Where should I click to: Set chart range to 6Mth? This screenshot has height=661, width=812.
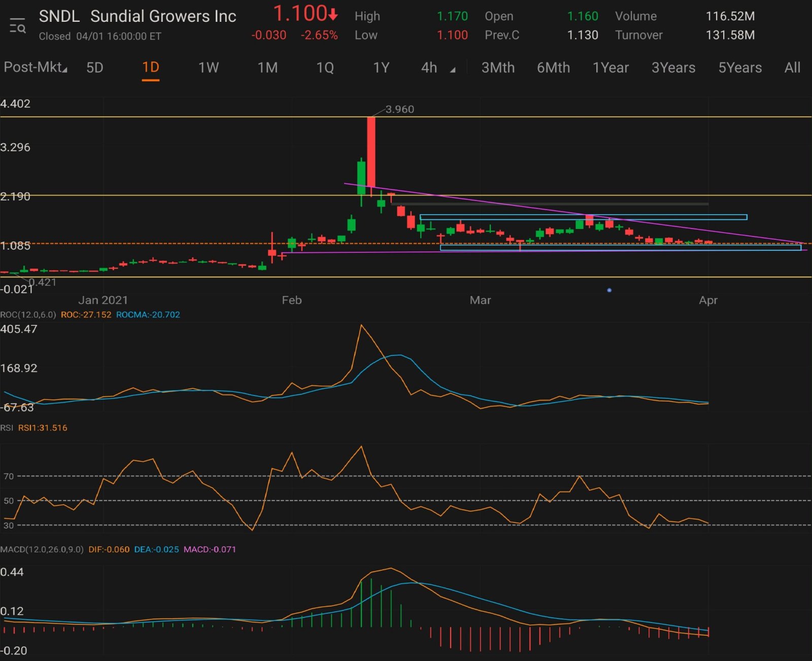[x=553, y=68]
